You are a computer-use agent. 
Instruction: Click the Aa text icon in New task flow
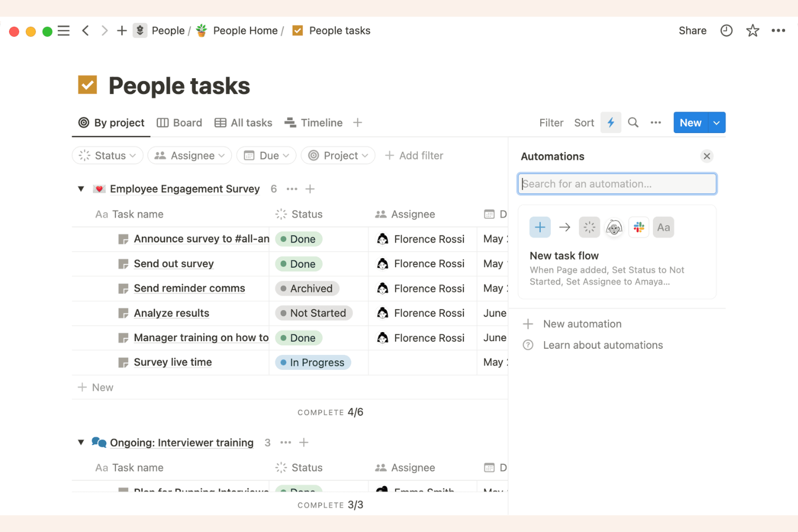coord(664,227)
